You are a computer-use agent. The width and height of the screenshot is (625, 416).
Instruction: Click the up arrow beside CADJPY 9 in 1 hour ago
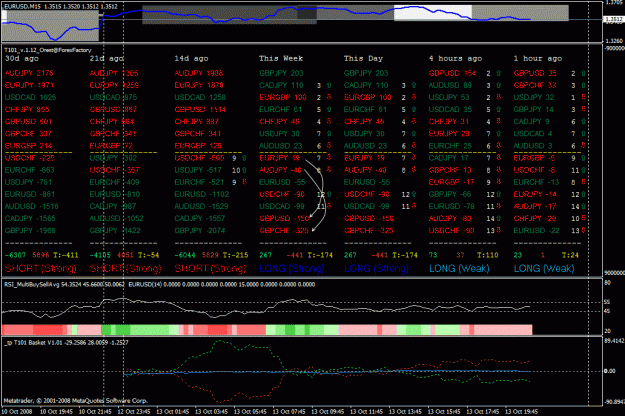583,122
